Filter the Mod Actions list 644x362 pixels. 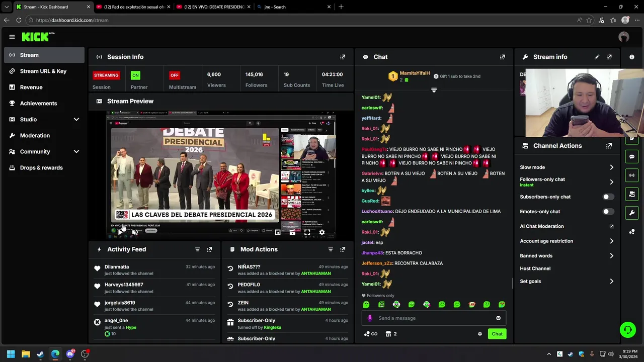pyautogui.click(x=331, y=249)
